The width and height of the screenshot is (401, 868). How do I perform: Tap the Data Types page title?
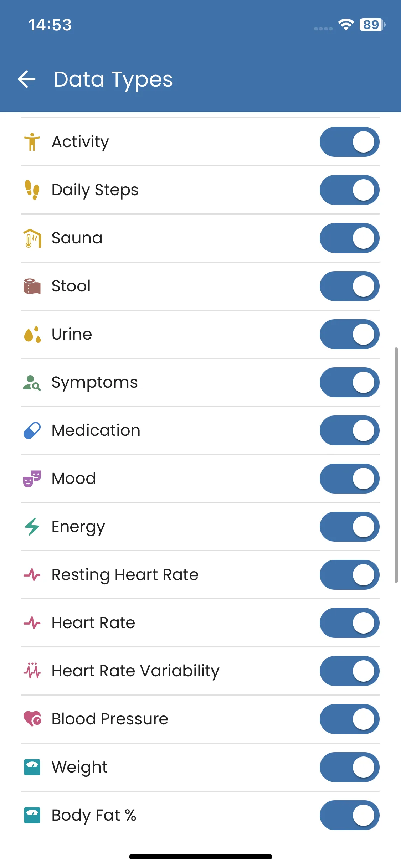[x=113, y=79]
